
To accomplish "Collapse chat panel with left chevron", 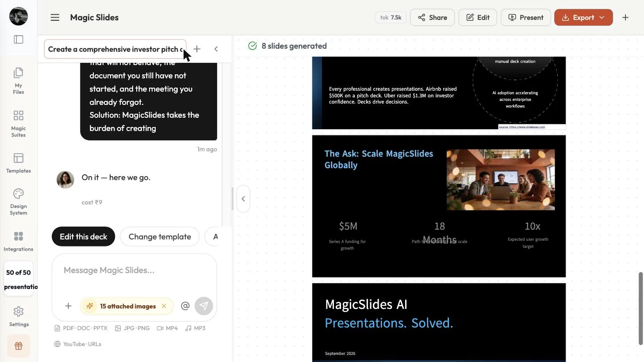I will tap(216, 49).
